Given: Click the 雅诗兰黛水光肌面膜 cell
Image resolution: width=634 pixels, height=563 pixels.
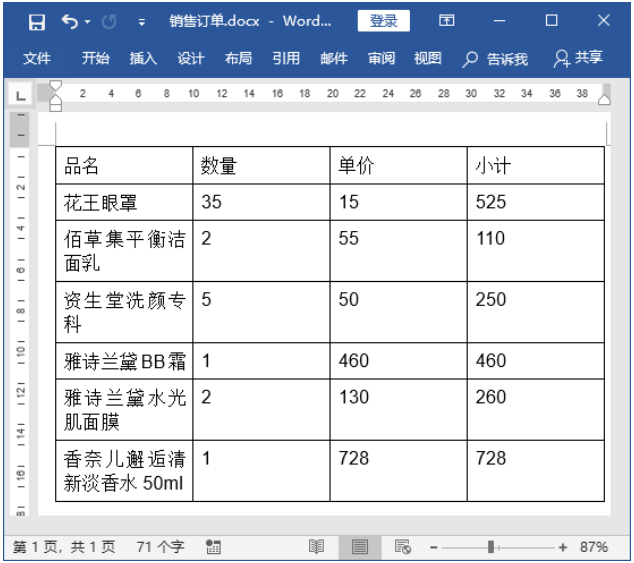Looking at the screenshot, I should pos(124,409).
